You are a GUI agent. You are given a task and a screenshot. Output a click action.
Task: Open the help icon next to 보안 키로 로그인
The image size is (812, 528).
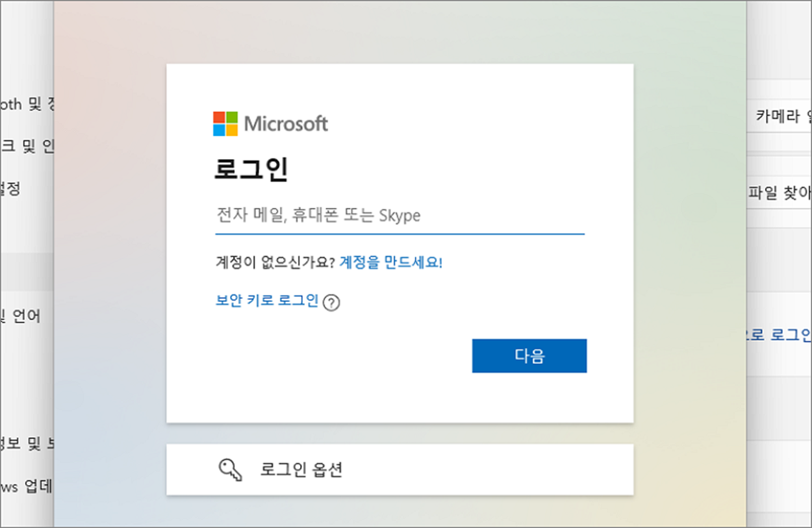click(x=331, y=303)
